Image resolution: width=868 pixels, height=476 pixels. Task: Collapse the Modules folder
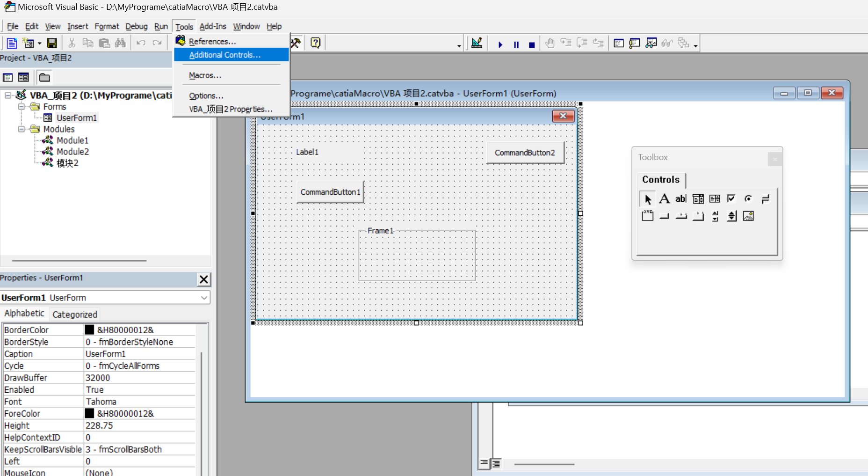coord(21,129)
